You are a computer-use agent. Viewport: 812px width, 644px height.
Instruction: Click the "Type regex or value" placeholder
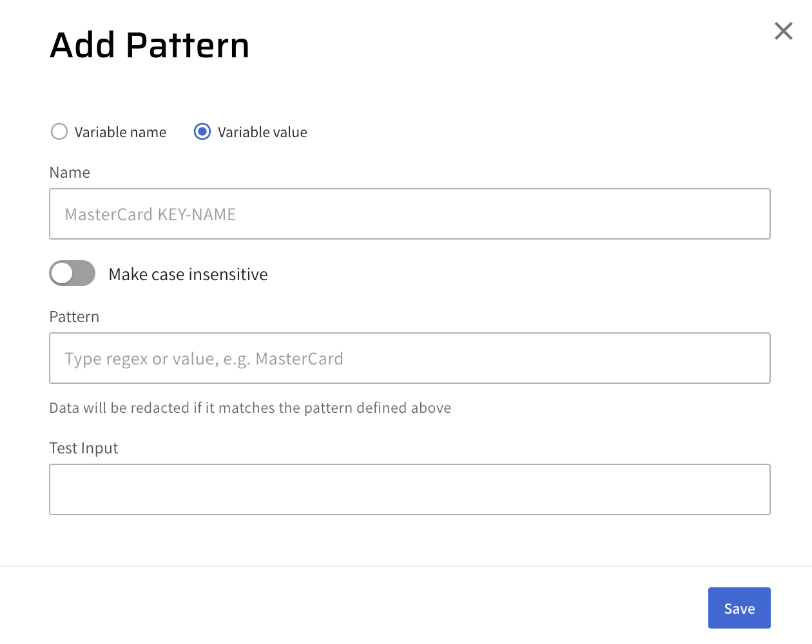[204, 359]
